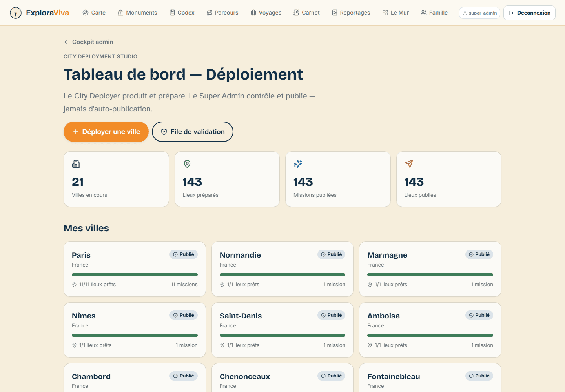Click the Publié badge on the Paris card

pos(184,254)
